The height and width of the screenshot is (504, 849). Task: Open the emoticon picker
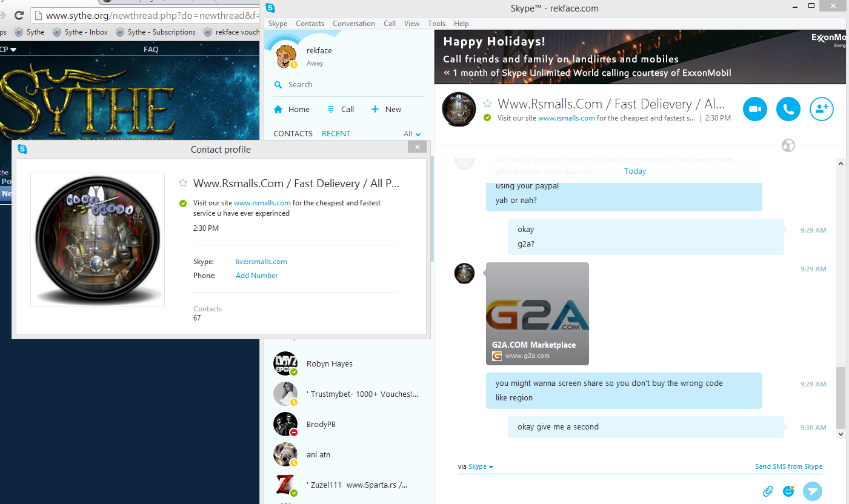788,491
